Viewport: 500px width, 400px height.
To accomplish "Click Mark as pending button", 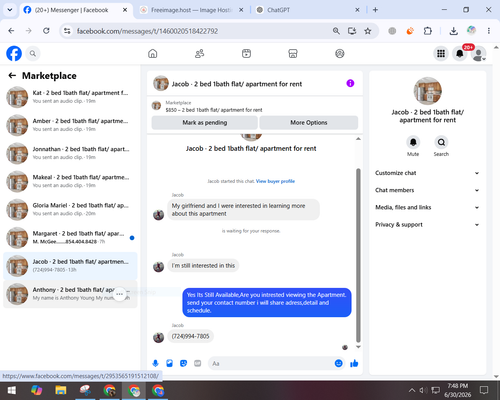I will pos(205,122).
